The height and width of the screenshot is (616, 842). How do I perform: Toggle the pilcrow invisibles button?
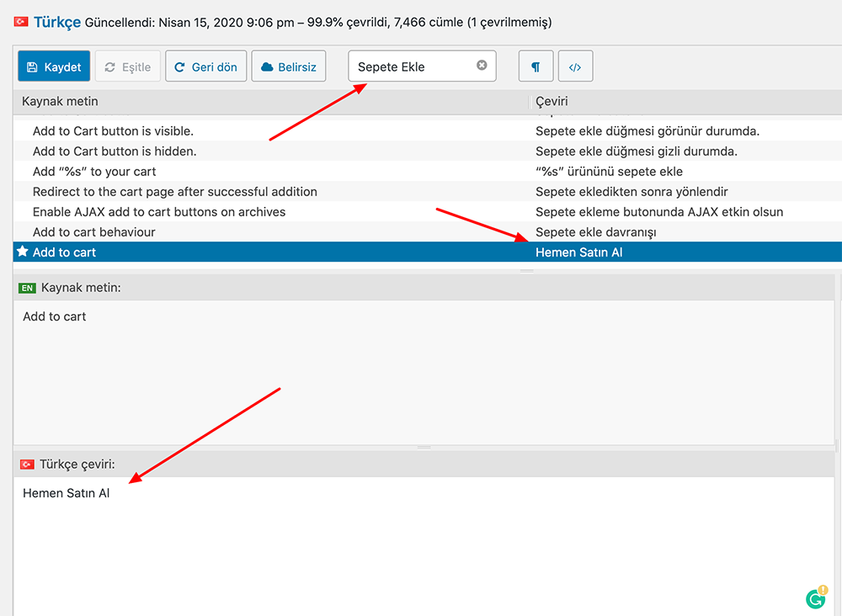(536, 66)
